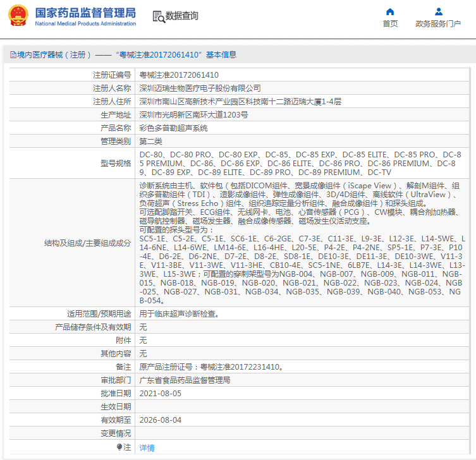Click the 审批部门 label
The image size is (476, 460).
pos(116,380)
